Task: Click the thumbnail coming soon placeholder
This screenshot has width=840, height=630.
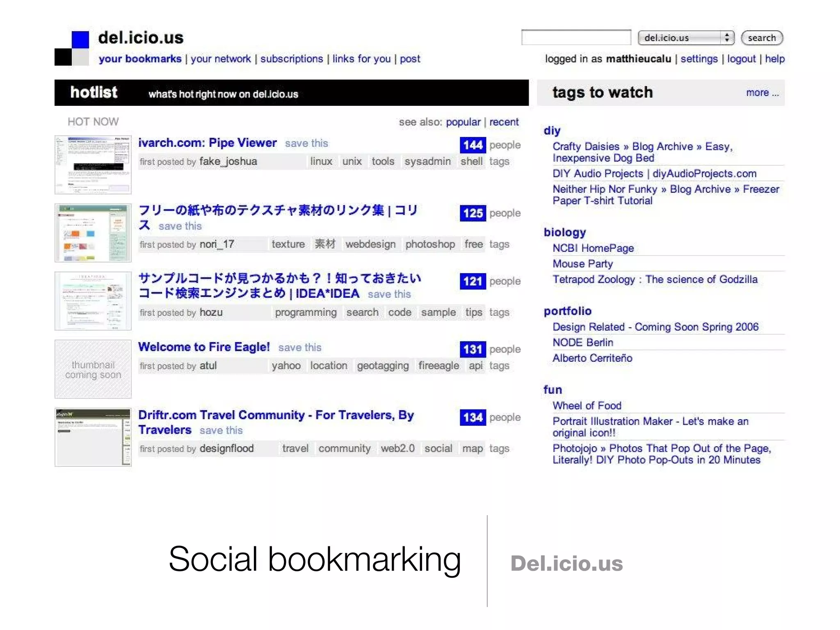Action: pos(93,369)
